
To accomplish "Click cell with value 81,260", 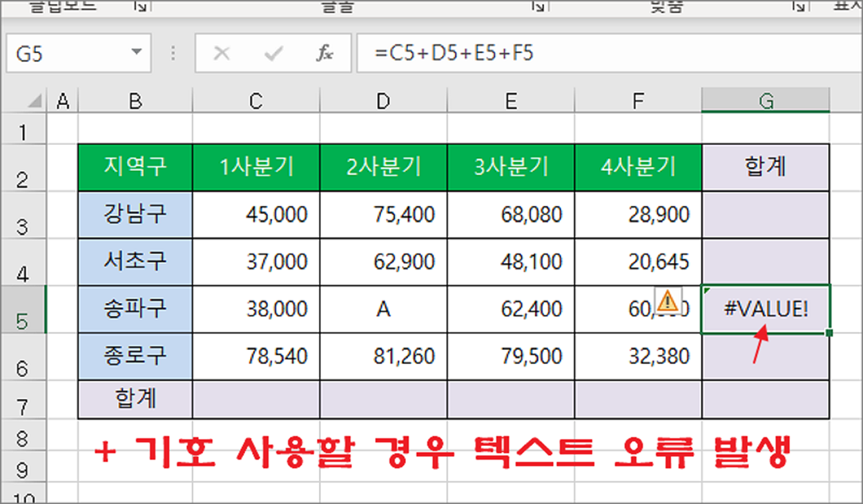I will point(383,356).
